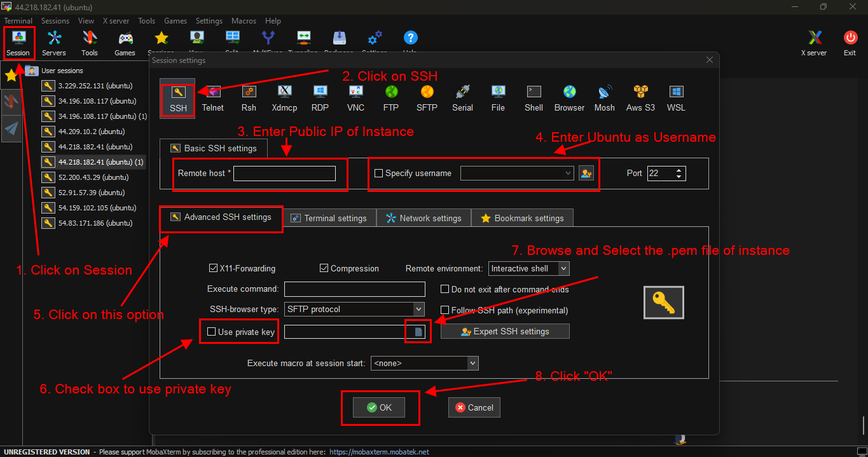Pick the Aws S3 session type
Viewport: 868px width, 457px height.
pos(640,99)
